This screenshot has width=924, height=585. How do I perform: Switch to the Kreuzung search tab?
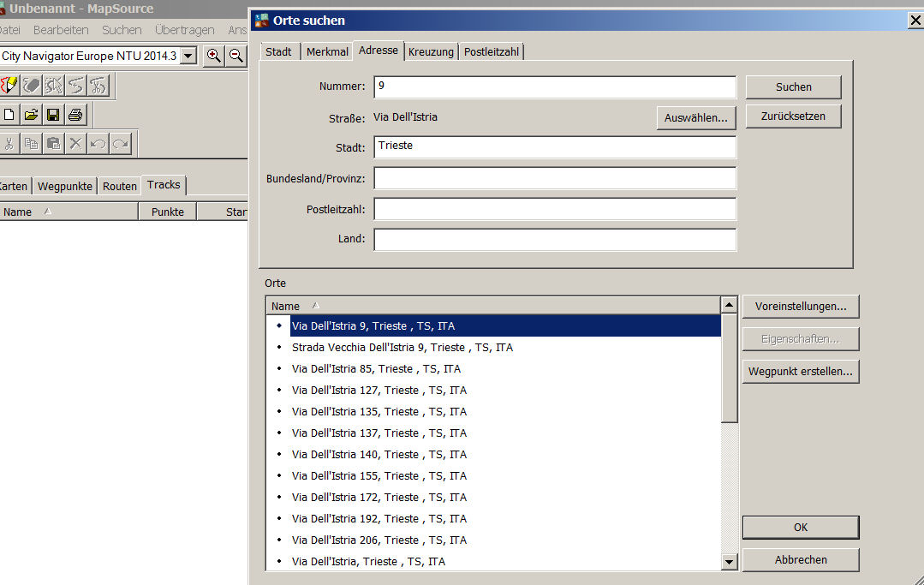click(431, 52)
